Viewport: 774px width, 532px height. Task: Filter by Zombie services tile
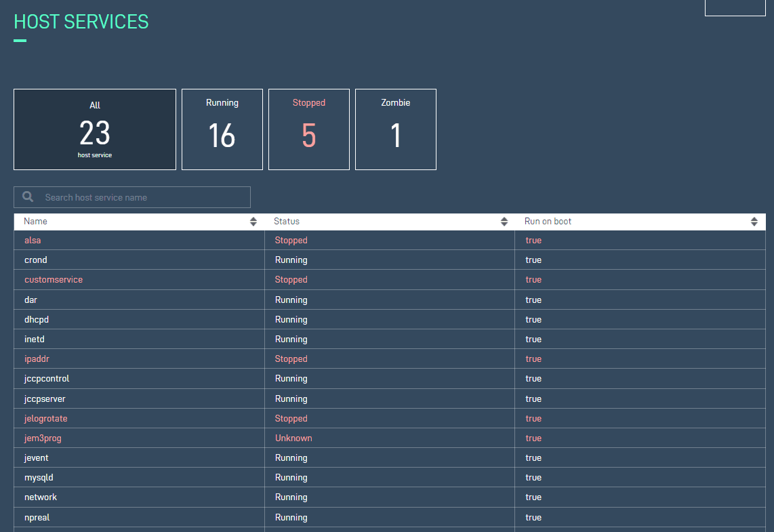[x=396, y=129]
